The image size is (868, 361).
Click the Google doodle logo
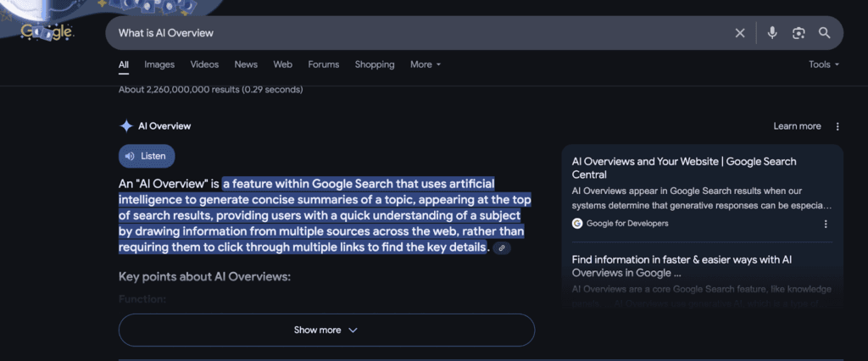point(47,32)
